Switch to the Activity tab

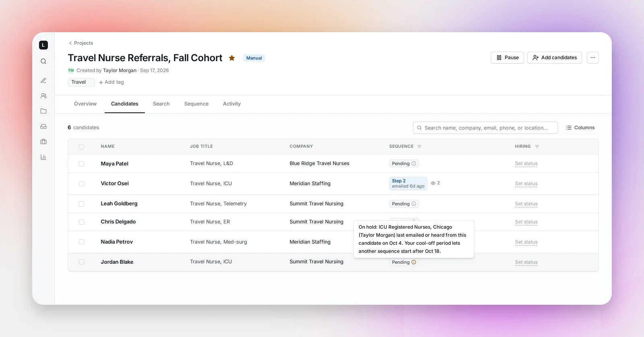click(232, 104)
